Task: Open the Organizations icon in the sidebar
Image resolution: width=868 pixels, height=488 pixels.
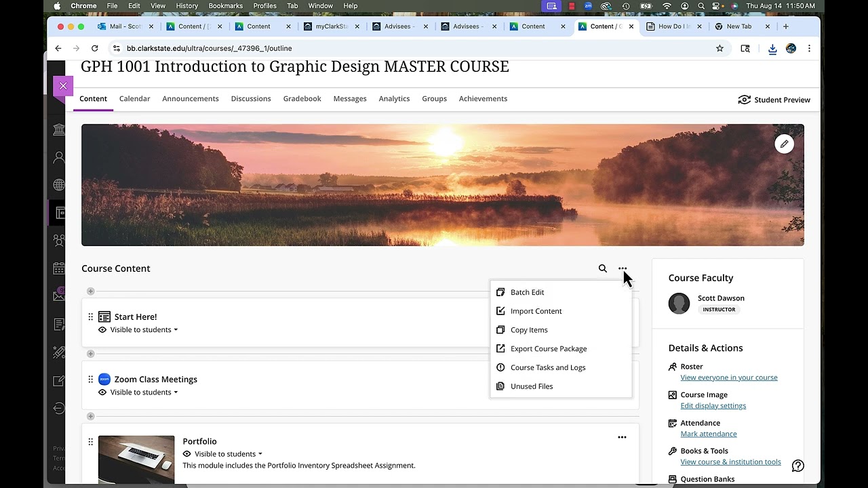Action: [59, 241]
